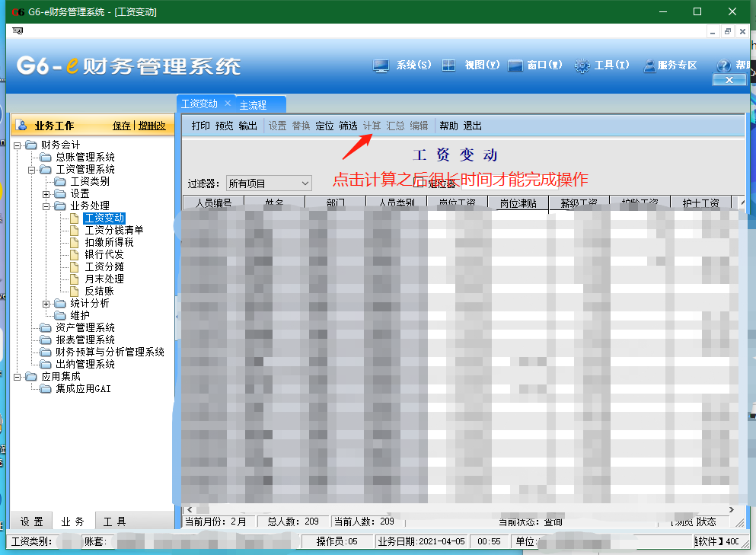
Task: Open the 视图(V) menu
Action: click(482, 65)
